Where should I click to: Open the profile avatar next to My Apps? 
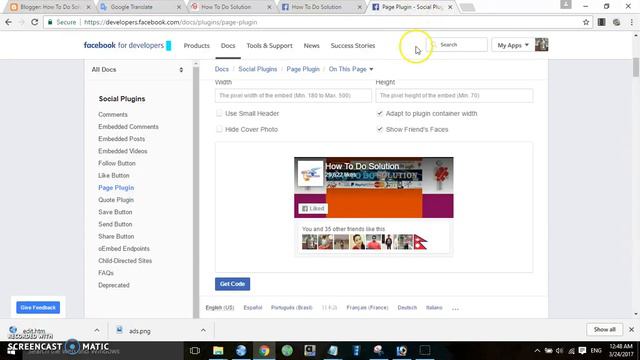(542, 45)
